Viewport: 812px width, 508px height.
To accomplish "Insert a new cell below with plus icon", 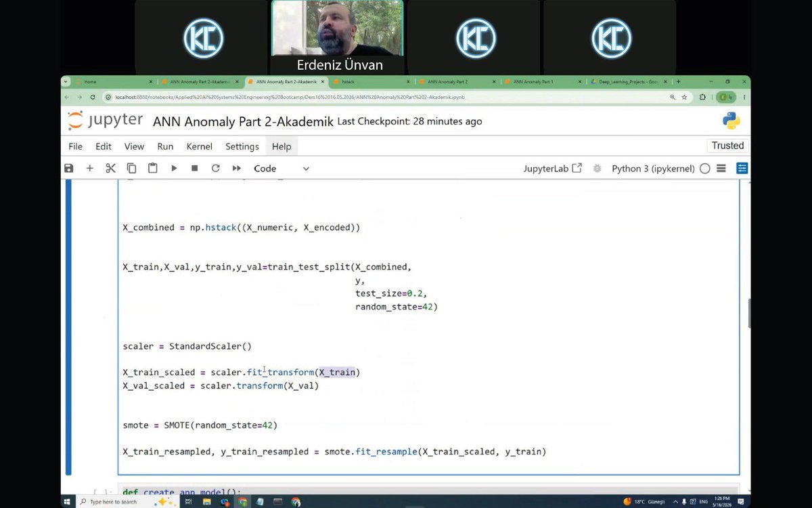I will (x=89, y=168).
